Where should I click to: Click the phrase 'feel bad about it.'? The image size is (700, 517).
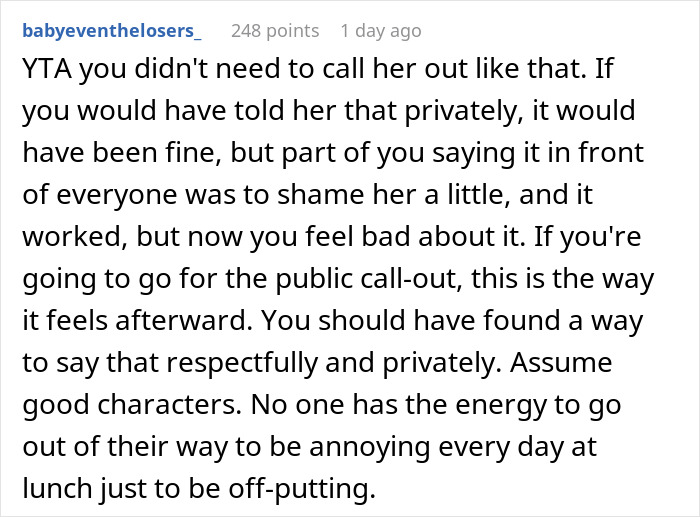pyautogui.click(x=415, y=237)
